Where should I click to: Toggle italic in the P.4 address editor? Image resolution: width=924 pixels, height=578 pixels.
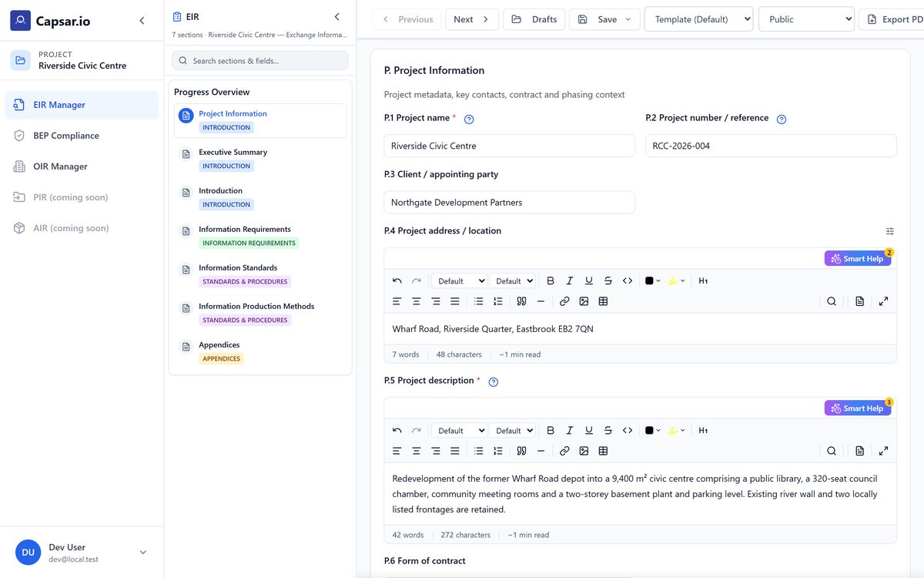pyautogui.click(x=570, y=281)
